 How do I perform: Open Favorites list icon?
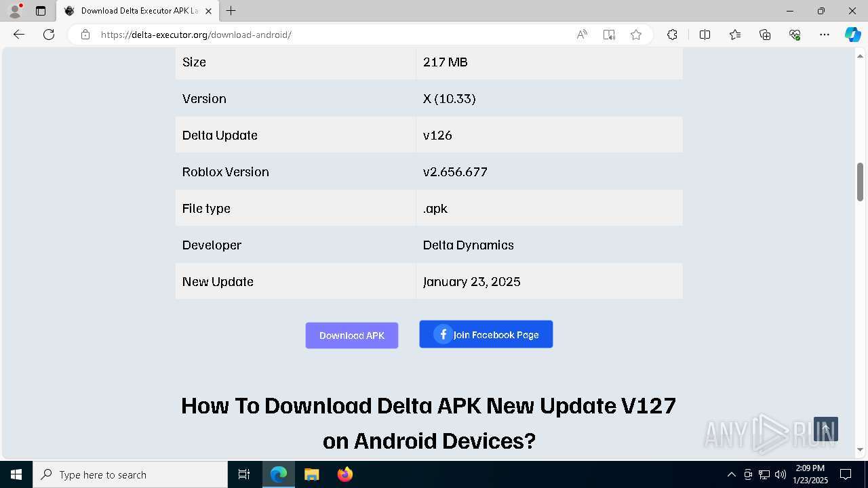735,35
